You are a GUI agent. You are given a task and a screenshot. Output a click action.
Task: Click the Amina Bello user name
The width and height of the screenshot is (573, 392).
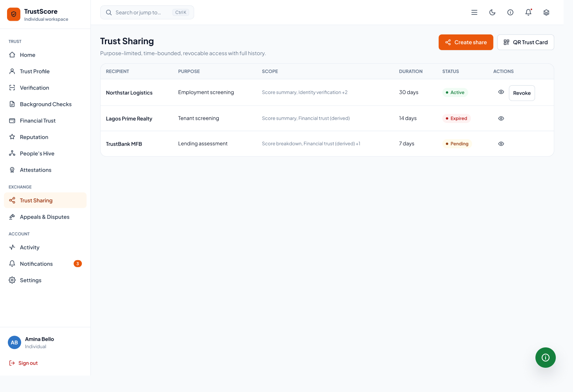tap(40, 339)
